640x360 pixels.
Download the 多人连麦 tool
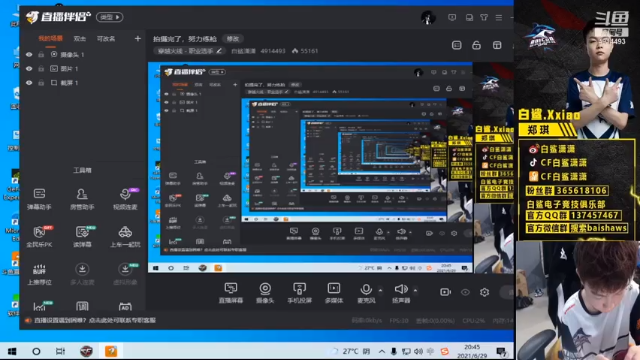[82, 274]
